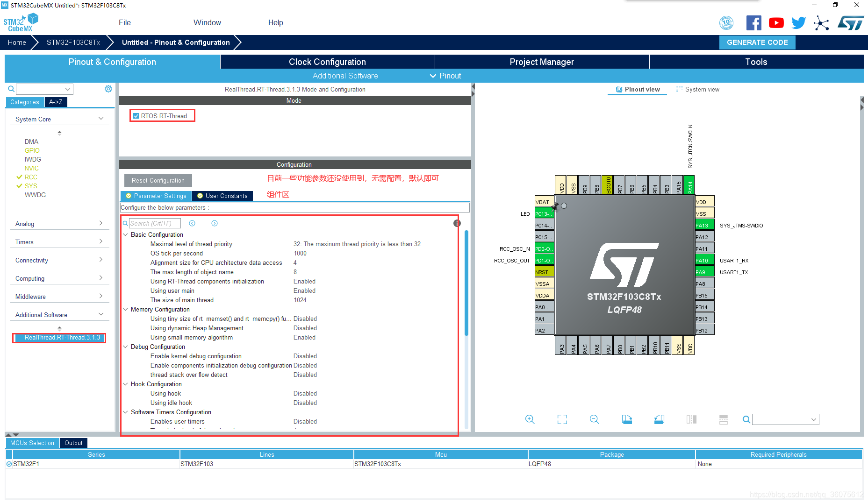This screenshot has height=503, width=868.
Task: Go to next parameter search result
Action: click(x=215, y=223)
